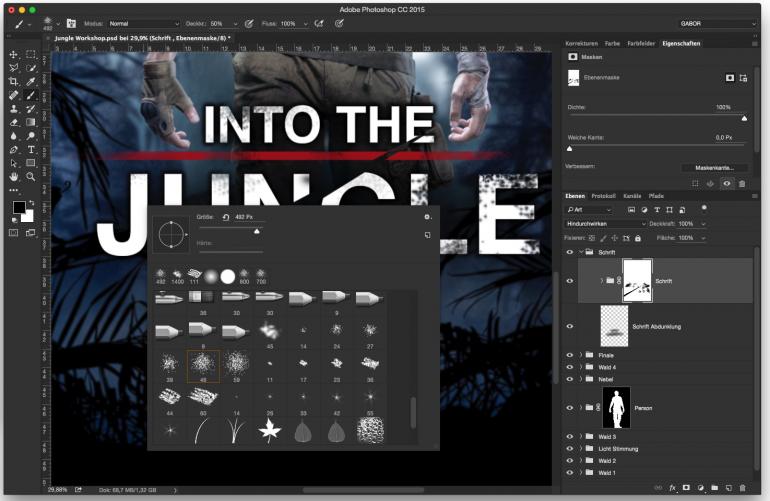This screenshot has width=770, height=501.
Task: Toggle visibility of Wald 4 group
Action: [x=570, y=367]
